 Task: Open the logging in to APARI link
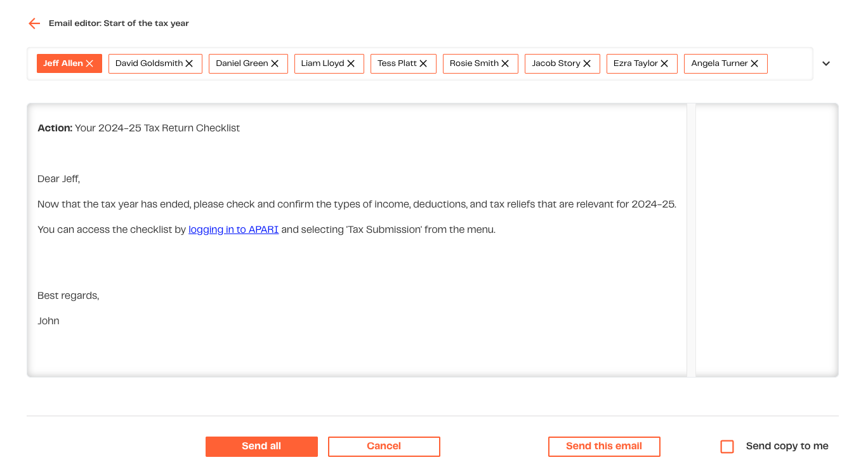tap(233, 230)
